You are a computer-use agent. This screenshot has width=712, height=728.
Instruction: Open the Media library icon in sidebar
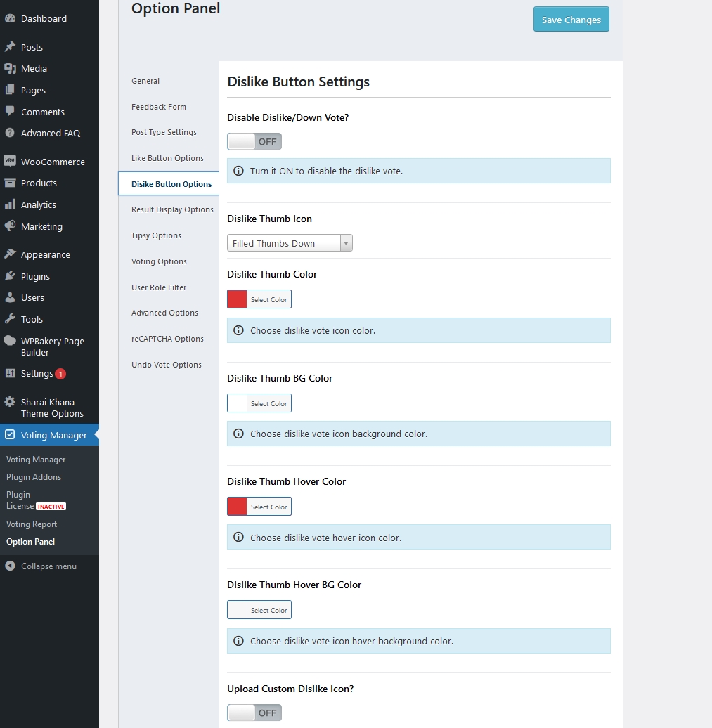(12, 68)
